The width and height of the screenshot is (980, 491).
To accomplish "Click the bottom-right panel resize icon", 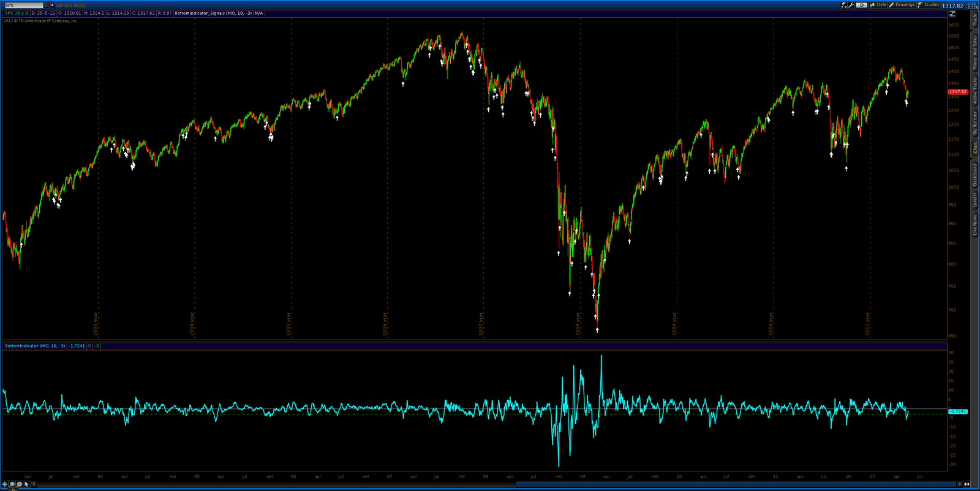I will click(967, 484).
